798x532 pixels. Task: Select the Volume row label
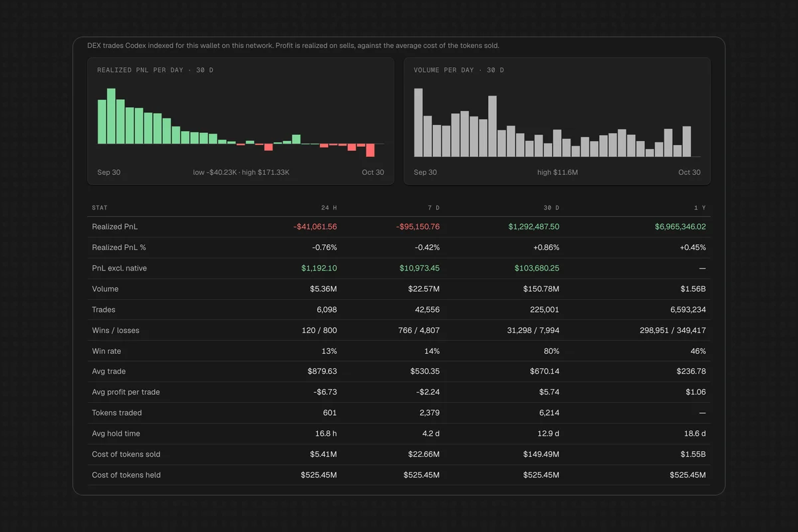[105, 289]
